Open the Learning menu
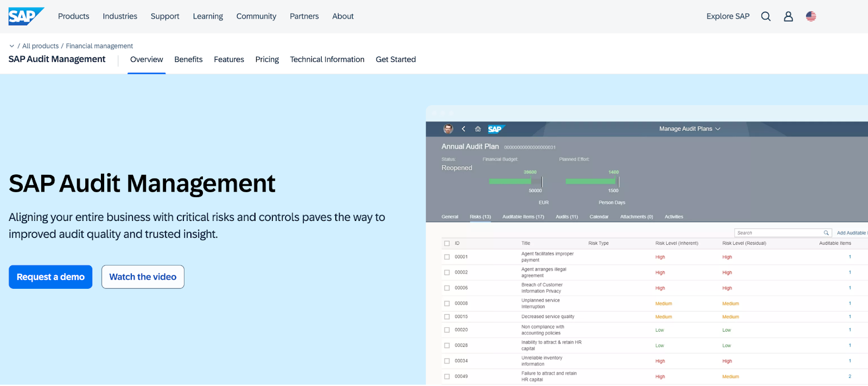 [x=208, y=16]
